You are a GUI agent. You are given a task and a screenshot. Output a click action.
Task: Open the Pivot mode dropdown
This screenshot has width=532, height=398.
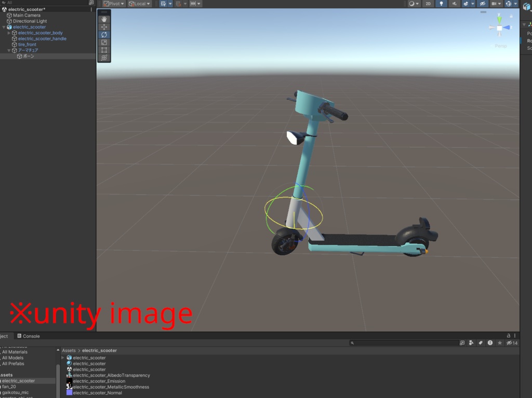(x=113, y=4)
